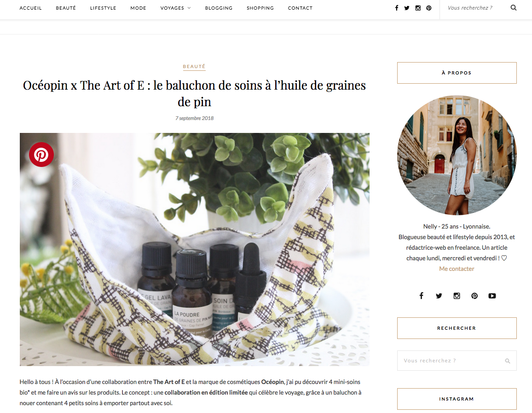Open the sidebar Facebook icon
This screenshot has width=532, height=413.
(422, 296)
